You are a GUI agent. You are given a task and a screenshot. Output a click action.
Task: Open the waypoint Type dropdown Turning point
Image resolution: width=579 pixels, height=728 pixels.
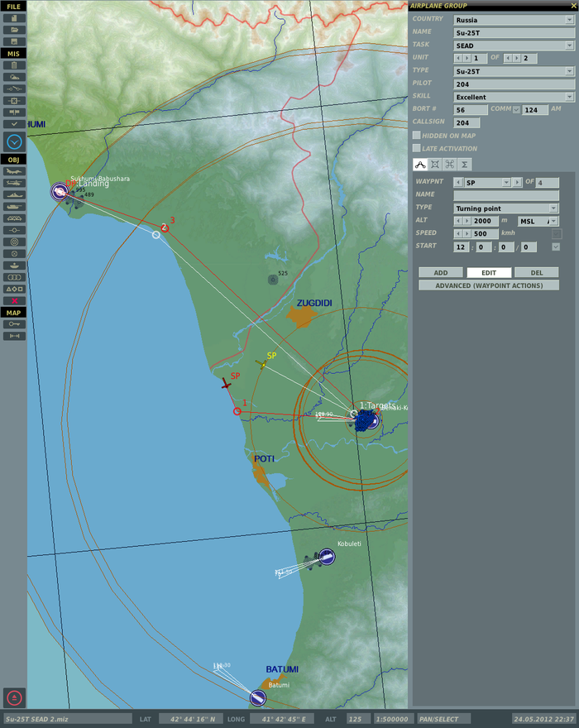505,208
